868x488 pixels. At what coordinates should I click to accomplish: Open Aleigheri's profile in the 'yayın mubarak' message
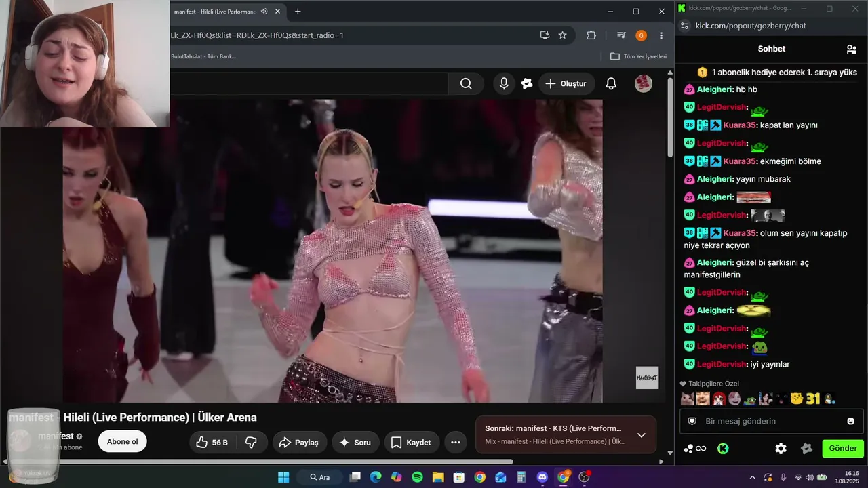coord(715,179)
